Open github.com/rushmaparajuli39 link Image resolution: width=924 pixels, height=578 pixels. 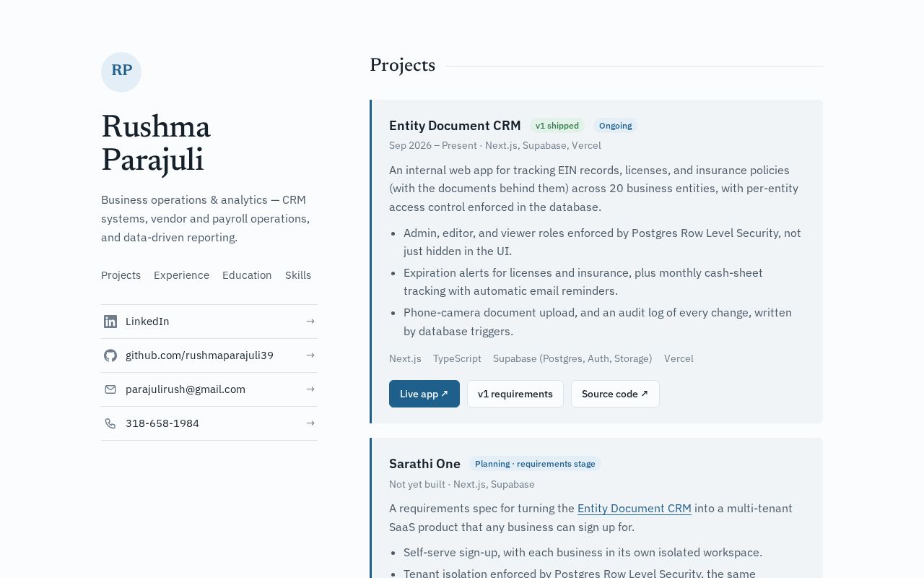pos(209,355)
